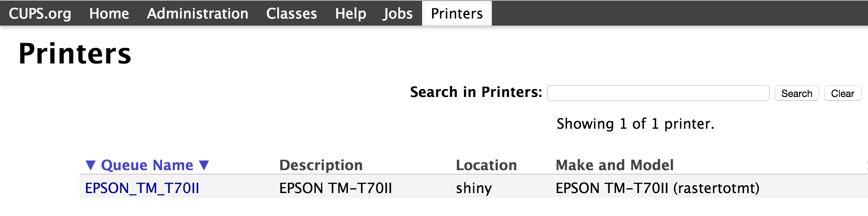Screen dimensions: 868x216
Task: Open the Administration tab
Action: 198,13
